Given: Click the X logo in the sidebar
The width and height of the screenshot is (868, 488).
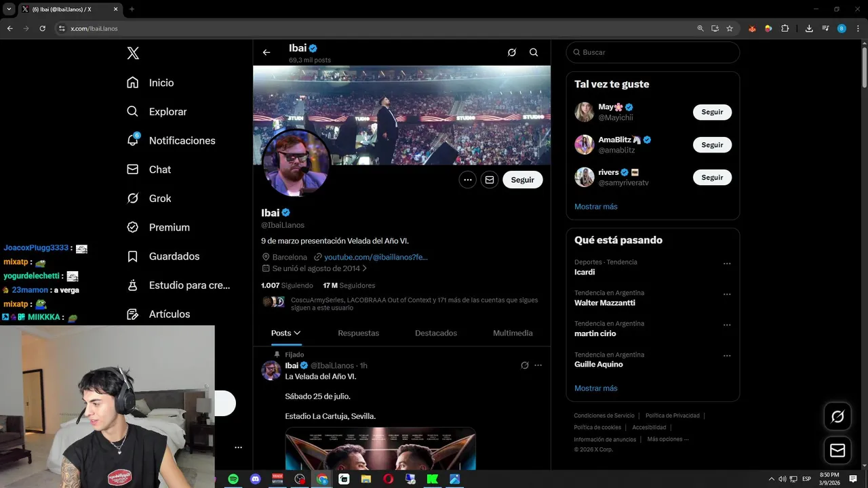Looking at the screenshot, I should point(133,53).
